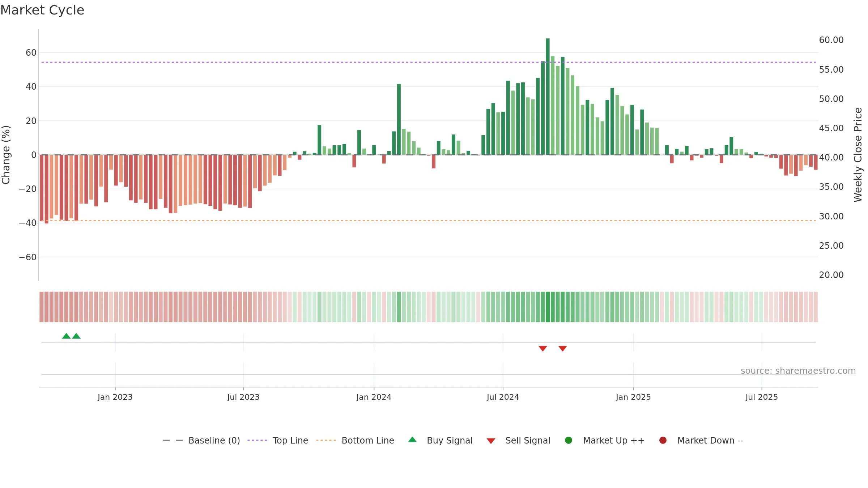This screenshot has width=868, height=488.
Task: Click the Jan 2024 axis label
Action: coord(374,397)
